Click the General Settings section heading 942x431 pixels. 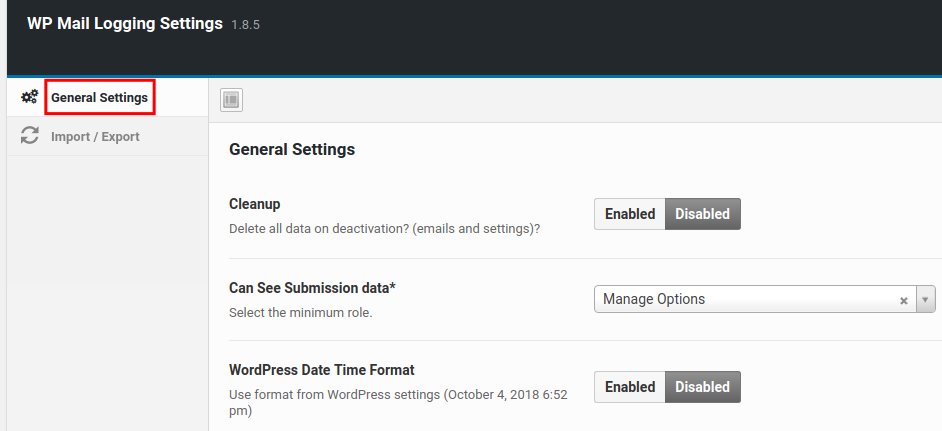[x=292, y=150]
